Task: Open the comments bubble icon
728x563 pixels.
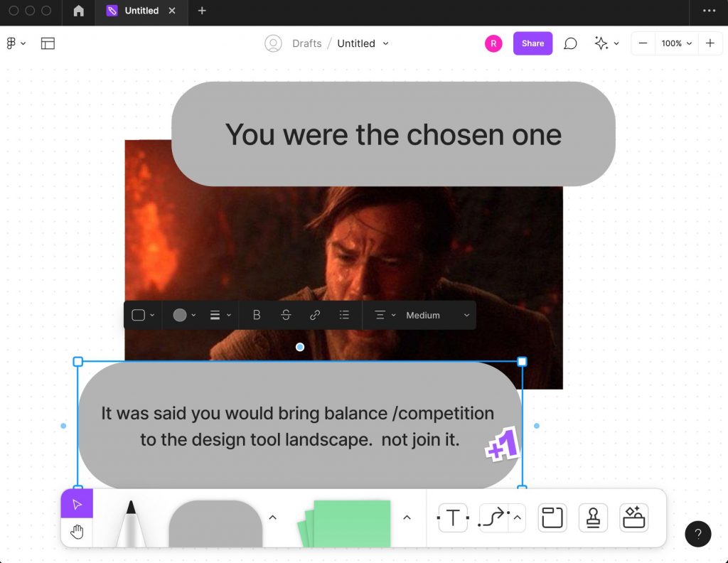Action: (x=570, y=43)
